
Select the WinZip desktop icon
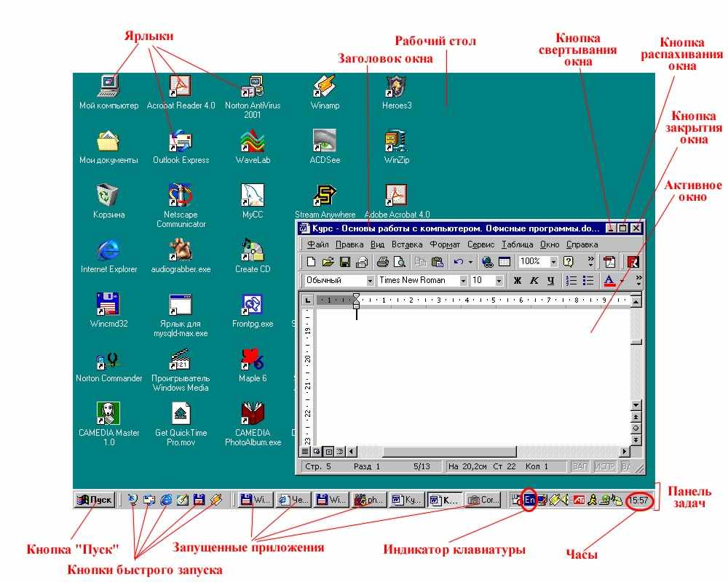coord(397,147)
